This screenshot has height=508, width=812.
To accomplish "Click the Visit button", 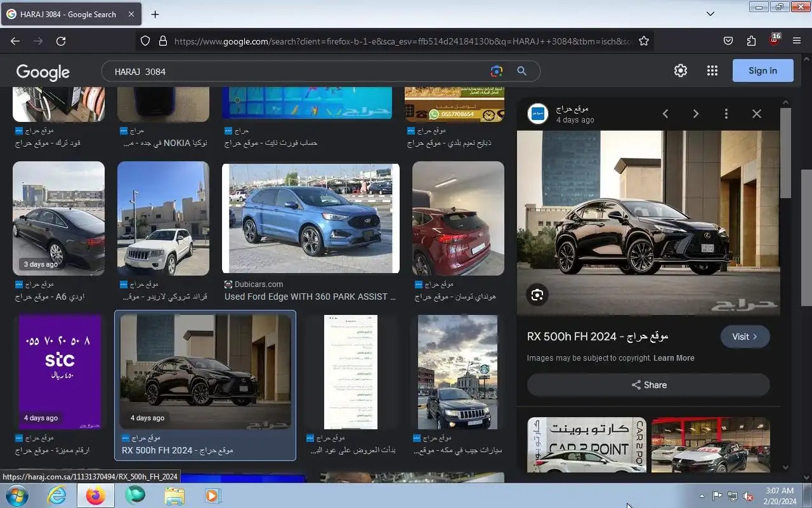I will click(745, 337).
